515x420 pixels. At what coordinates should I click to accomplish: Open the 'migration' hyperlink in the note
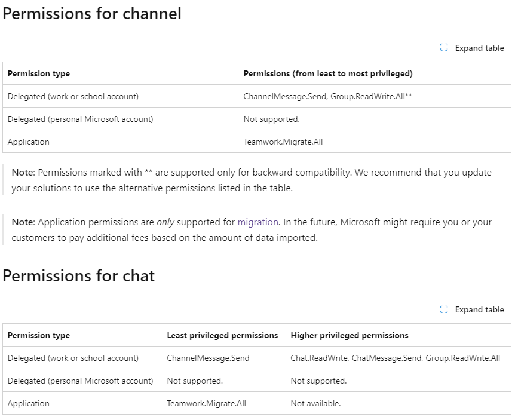point(257,222)
